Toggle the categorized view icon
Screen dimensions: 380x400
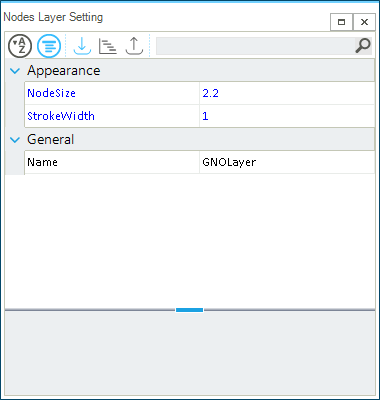[x=49, y=46]
